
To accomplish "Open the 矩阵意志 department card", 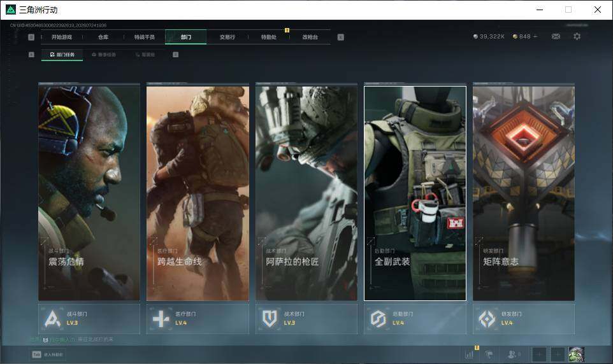I will (524, 193).
